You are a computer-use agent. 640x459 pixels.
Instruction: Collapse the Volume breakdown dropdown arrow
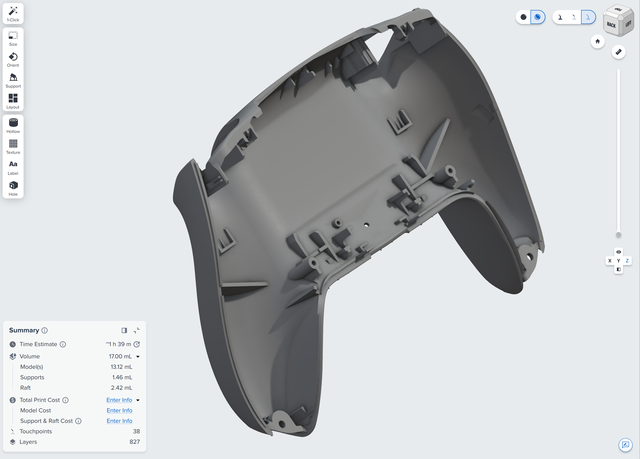(138, 357)
